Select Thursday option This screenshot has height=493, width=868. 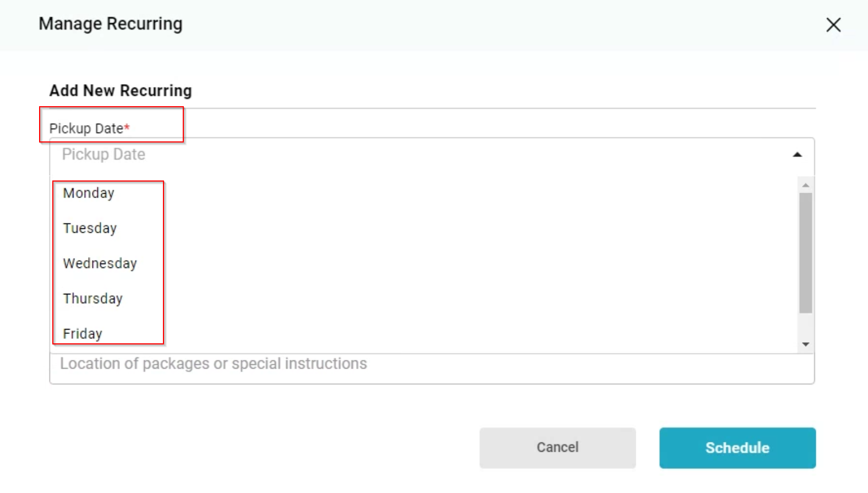(92, 299)
